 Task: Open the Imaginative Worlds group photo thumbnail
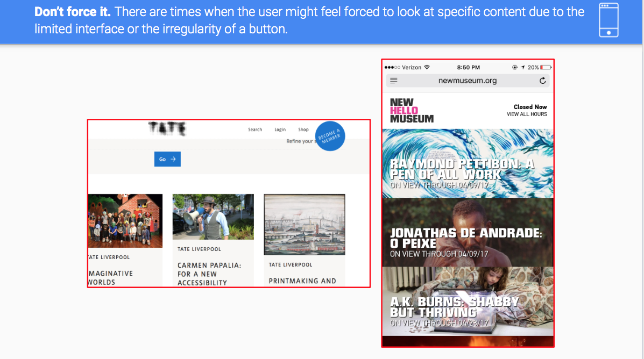pyautogui.click(x=125, y=221)
